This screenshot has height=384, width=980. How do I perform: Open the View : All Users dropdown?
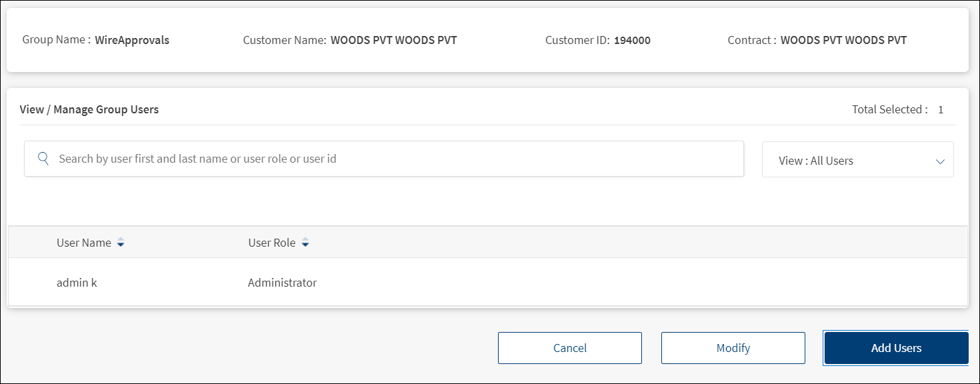[x=857, y=160]
